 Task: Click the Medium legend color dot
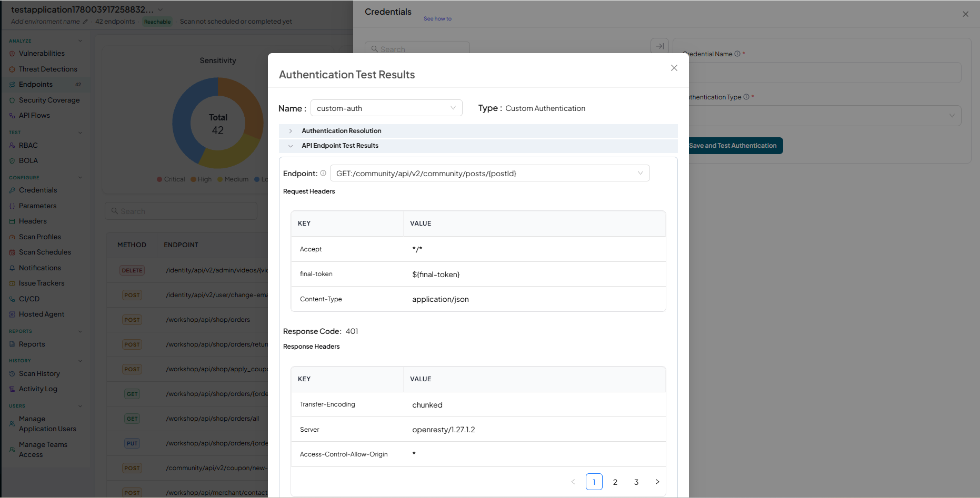220,179
